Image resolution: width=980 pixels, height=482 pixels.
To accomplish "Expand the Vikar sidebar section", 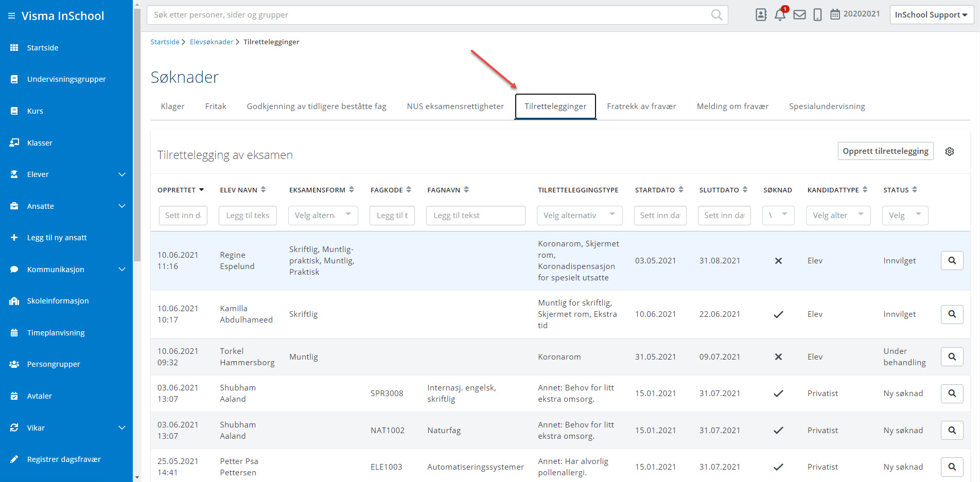I will (x=122, y=428).
